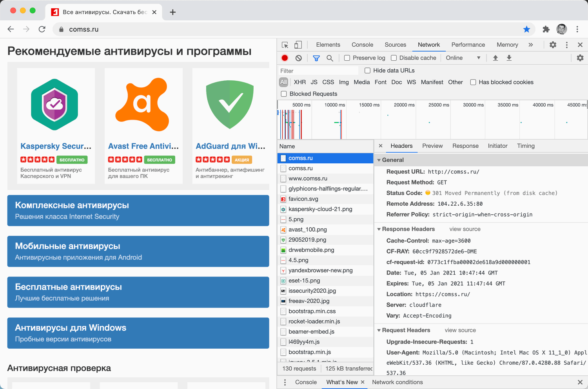This screenshot has height=389, width=588.
Task: Bookmark this page with the star
Action: coord(526,29)
